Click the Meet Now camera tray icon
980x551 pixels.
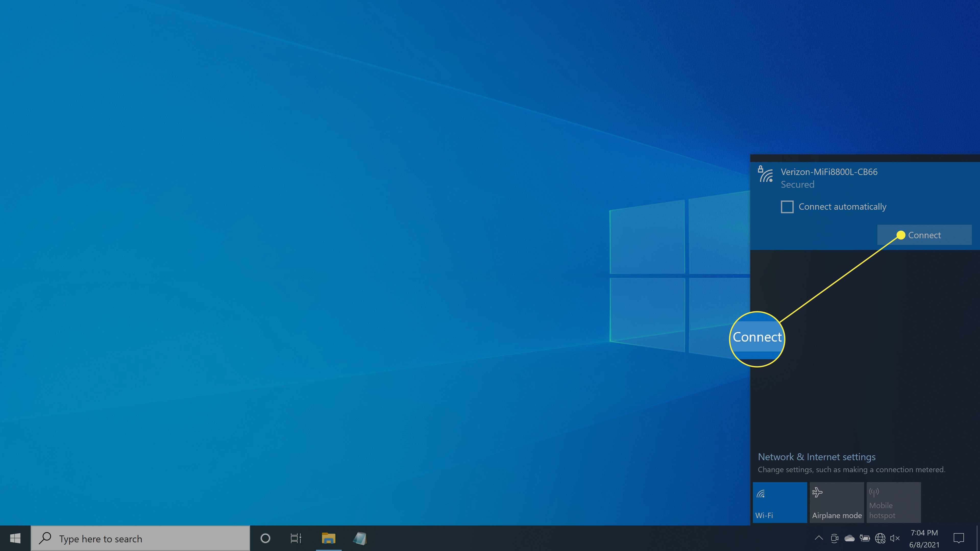(x=834, y=538)
